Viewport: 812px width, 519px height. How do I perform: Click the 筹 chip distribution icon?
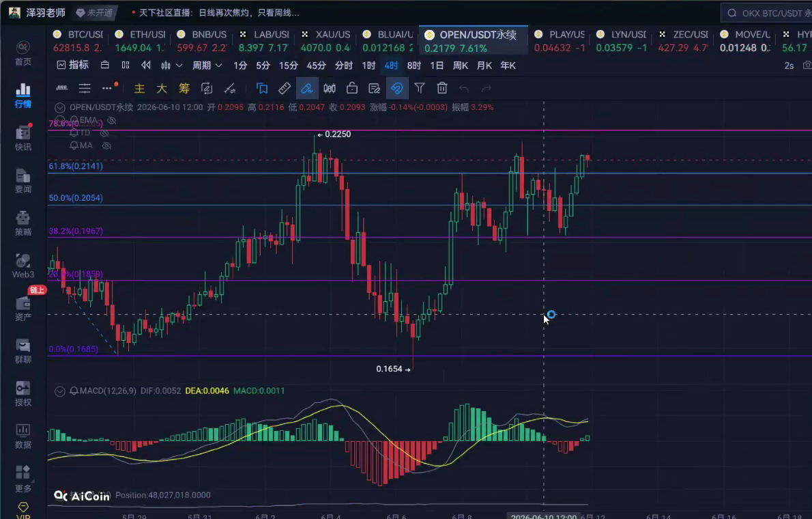tap(184, 89)
